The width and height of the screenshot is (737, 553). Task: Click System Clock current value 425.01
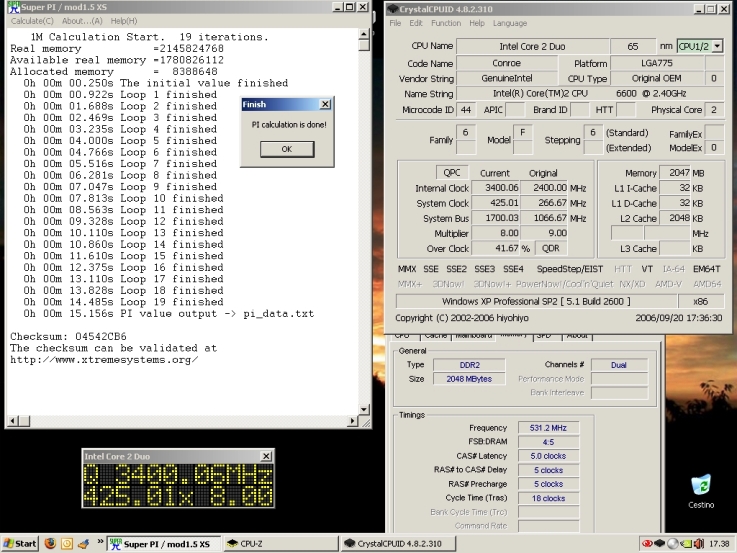pos(495,203)
